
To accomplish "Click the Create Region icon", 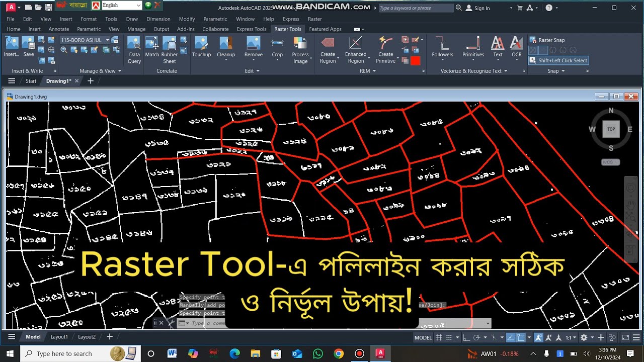I will (x=328, y=43).
